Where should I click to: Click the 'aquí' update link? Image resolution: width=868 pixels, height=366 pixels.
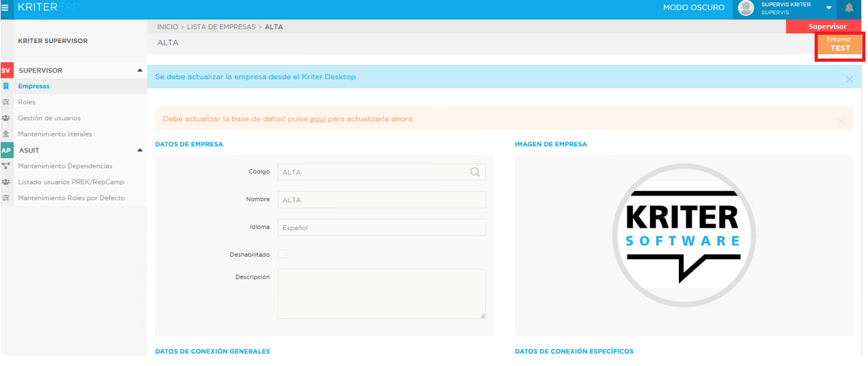pyautogui.click(x=318, y=119)
